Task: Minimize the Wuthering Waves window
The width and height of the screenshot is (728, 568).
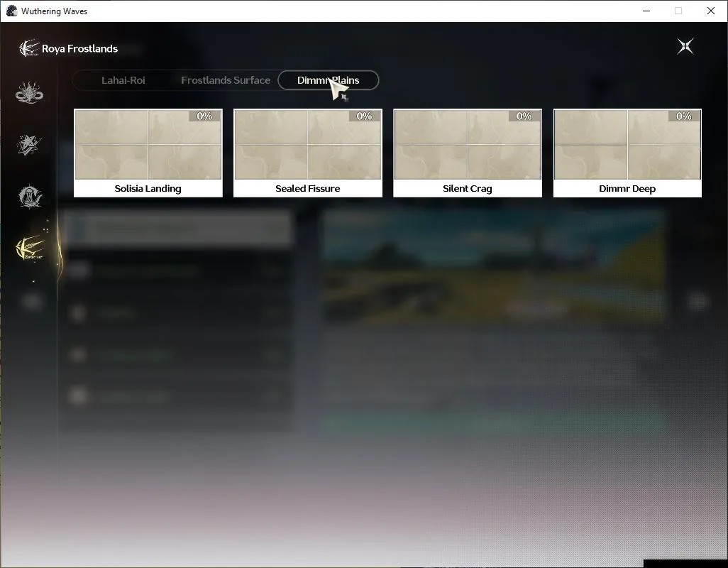Action: (x=646, y=11)
